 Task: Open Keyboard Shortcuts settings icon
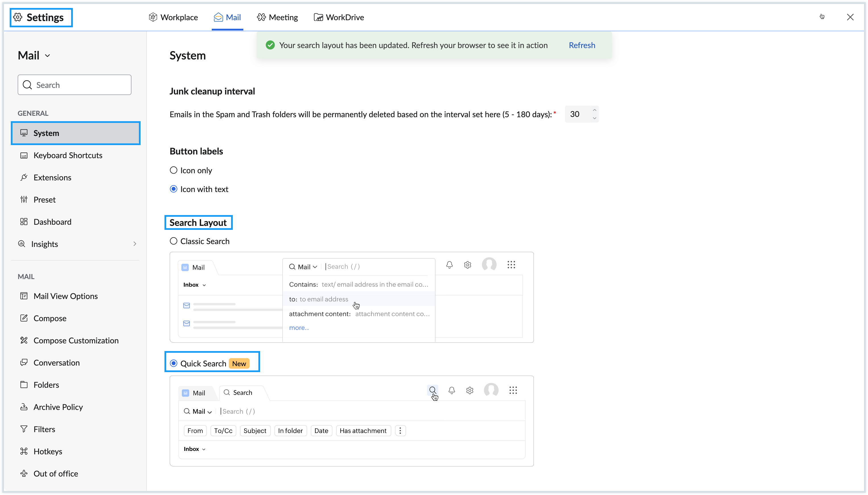pyautogui.click(x=24, y=155)
